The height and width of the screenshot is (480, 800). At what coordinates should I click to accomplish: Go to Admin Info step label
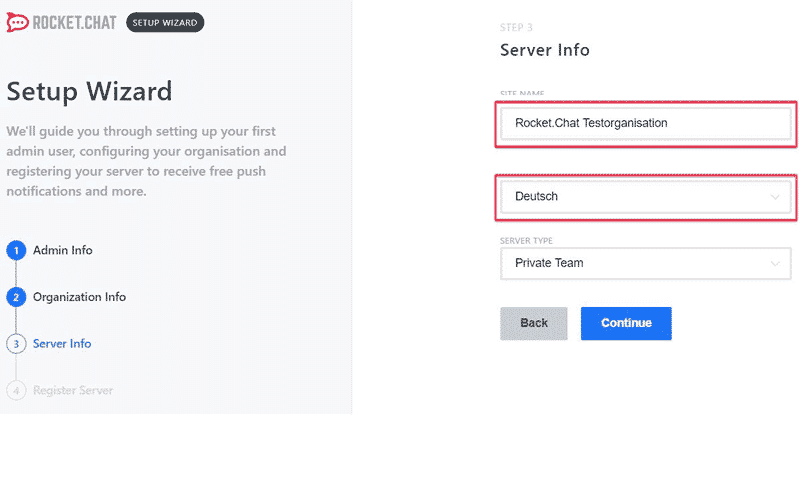(63, 250)
